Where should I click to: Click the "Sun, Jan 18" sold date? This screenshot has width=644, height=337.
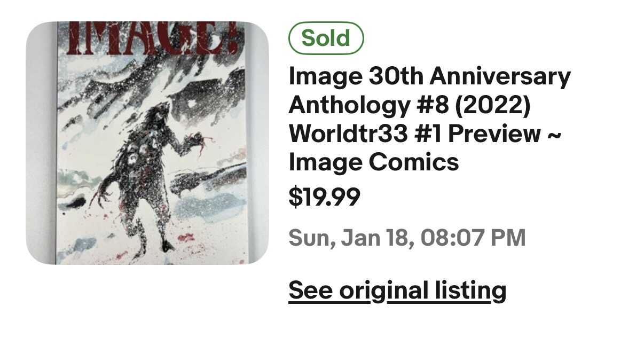(x=350, y=238)
